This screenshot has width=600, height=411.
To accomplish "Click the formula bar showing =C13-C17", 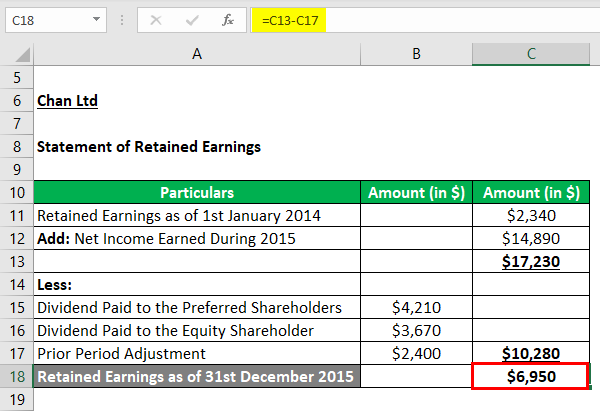I will (x=425, y=20).
